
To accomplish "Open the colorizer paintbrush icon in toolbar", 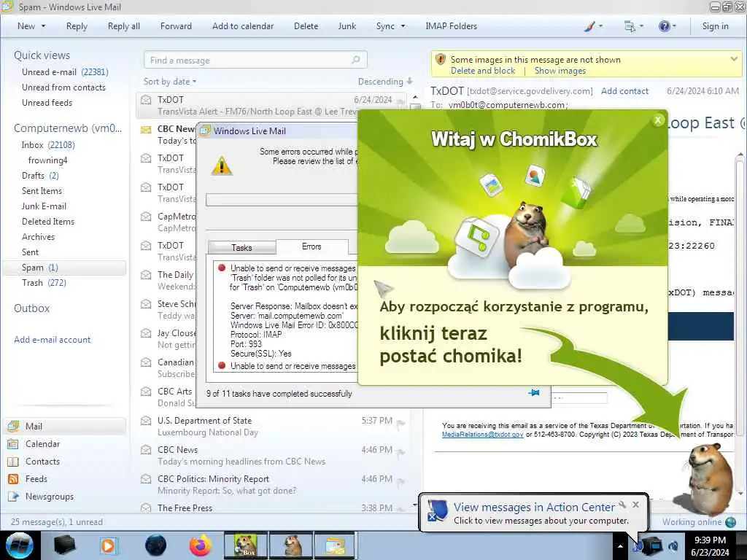I will (589, 27).
